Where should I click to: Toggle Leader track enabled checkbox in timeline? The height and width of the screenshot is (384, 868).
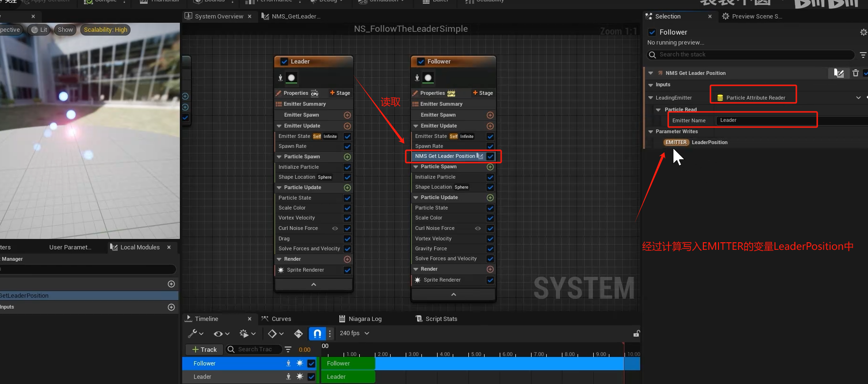tap(311, 376)
